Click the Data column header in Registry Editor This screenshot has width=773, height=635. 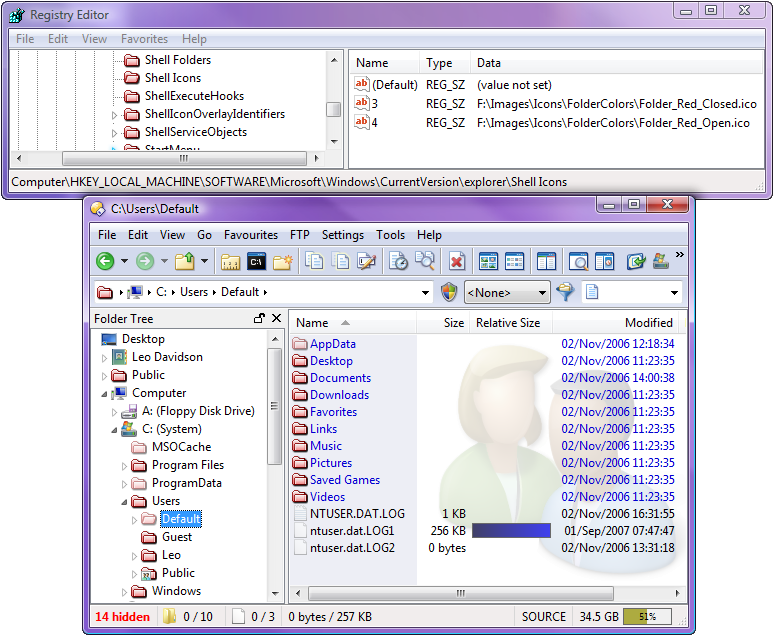click(x=615, y=63)
